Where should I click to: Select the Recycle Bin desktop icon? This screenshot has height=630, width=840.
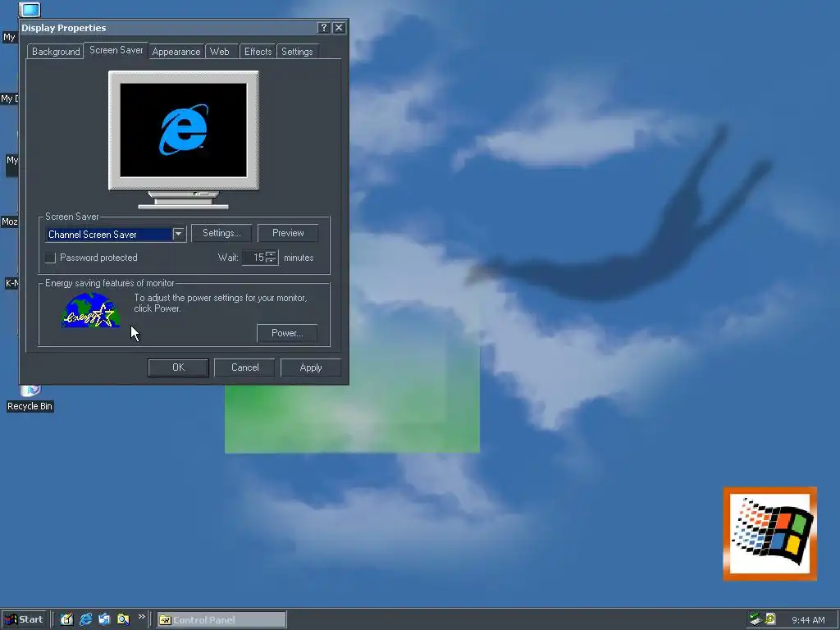[x=30, y=399]
